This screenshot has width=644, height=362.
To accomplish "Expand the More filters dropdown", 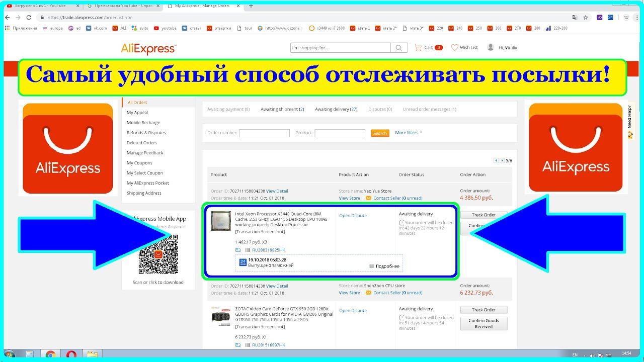I will click(409, 133).
